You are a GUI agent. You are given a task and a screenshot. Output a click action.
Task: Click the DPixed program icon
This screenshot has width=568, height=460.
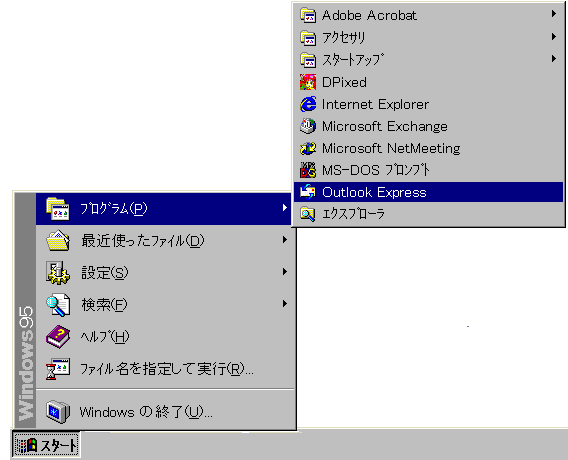[308, 82]
